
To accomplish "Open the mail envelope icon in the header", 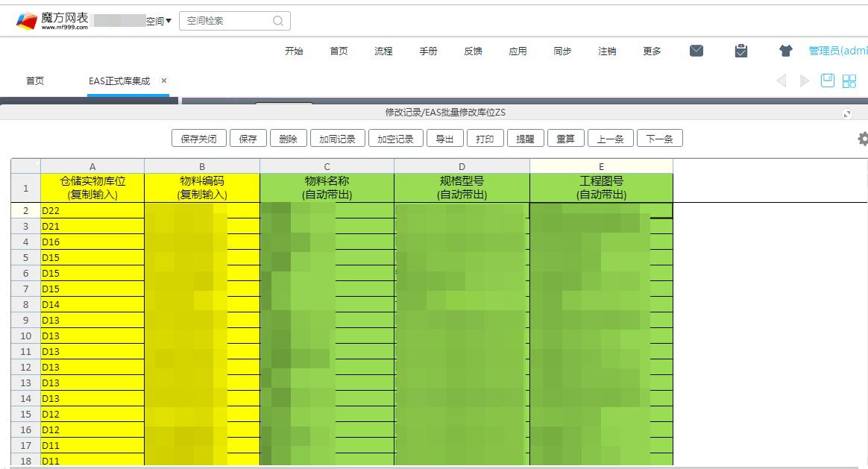I will [x=696, y=50].
